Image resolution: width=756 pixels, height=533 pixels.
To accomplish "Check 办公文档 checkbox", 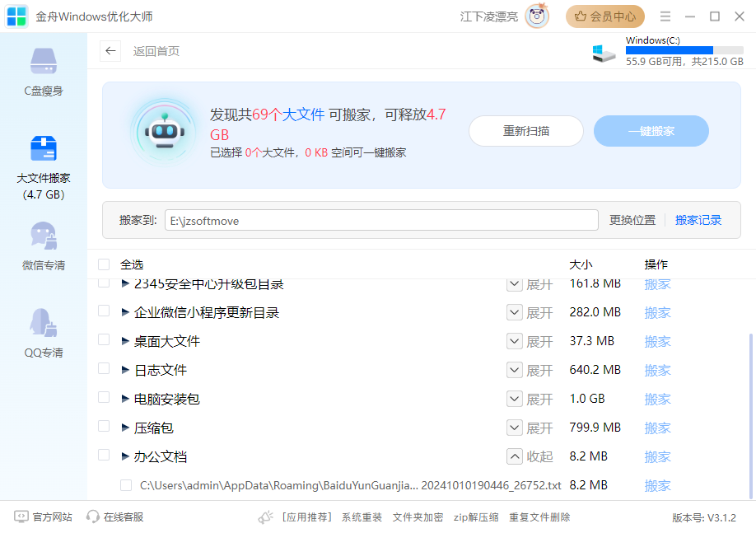I will [x=104, y=455].
